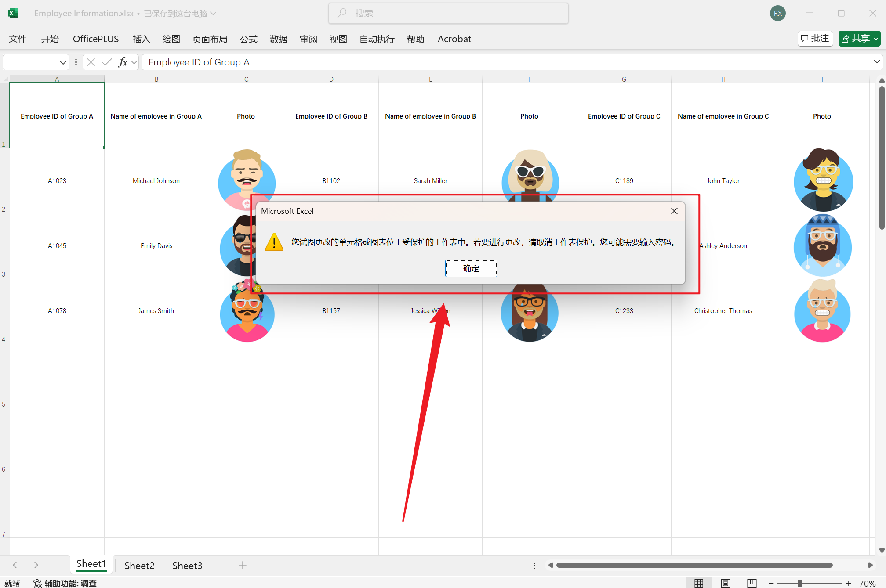This screenshot has width=886, height=588.
Task: Click the Enter checkmark in formula bar
Action: tap(107, 62)
